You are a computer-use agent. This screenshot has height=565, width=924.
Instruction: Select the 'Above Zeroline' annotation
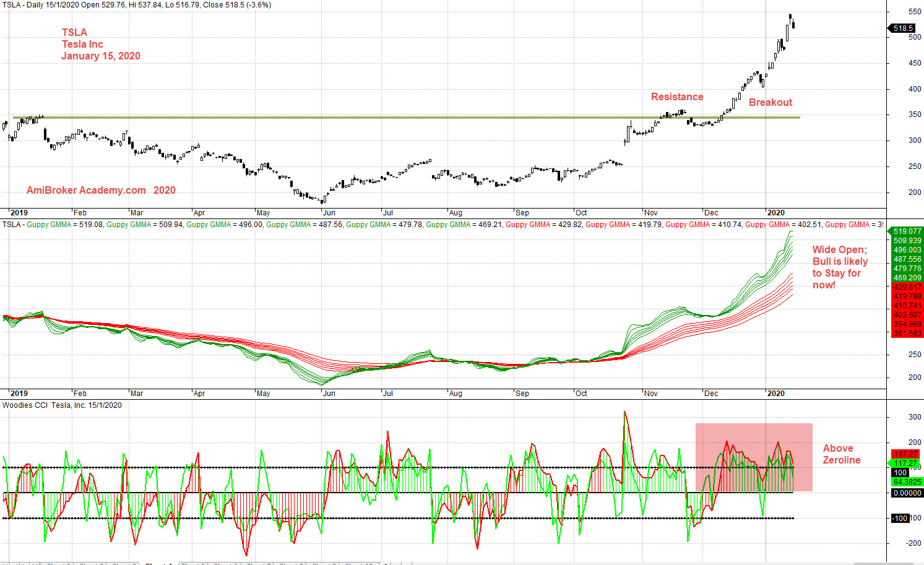(841, 454)
